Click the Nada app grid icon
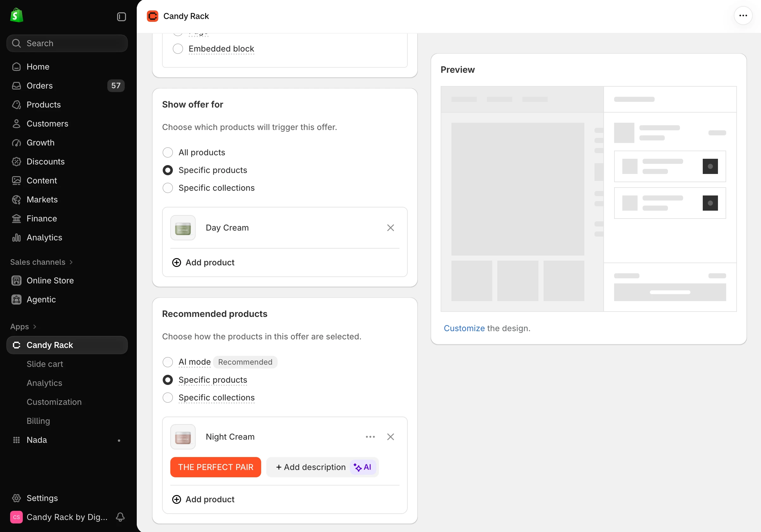The image size is (761, 532). click(x=16, y=440)
